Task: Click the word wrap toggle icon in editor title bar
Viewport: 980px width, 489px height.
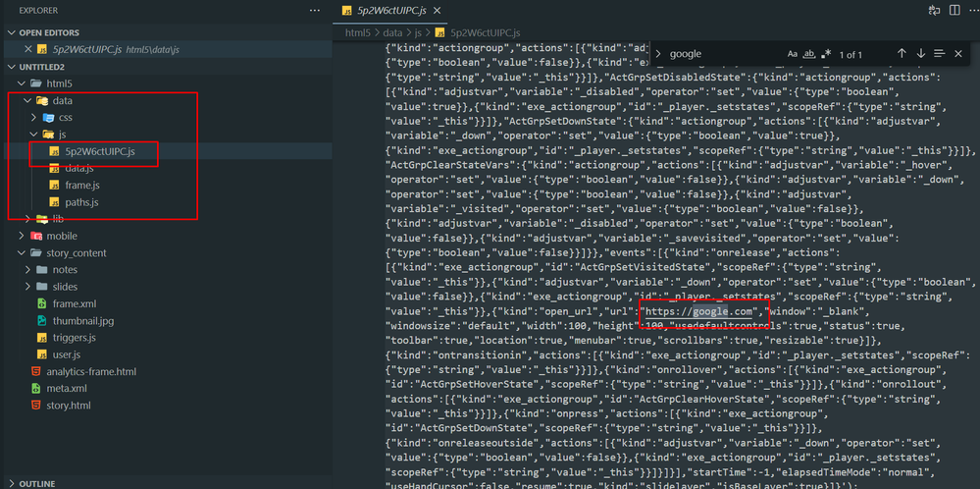Action: pos(935,10)
